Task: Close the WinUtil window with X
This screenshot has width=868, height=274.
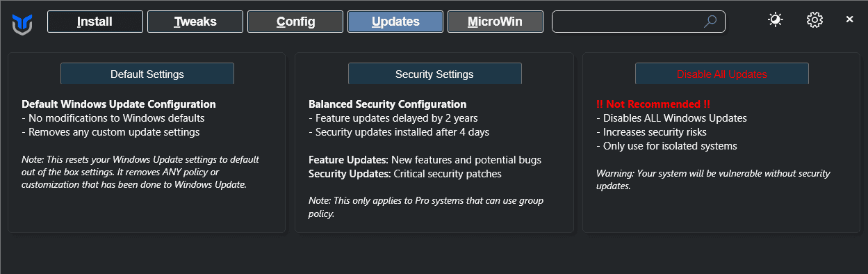Action: click(849, 19)
